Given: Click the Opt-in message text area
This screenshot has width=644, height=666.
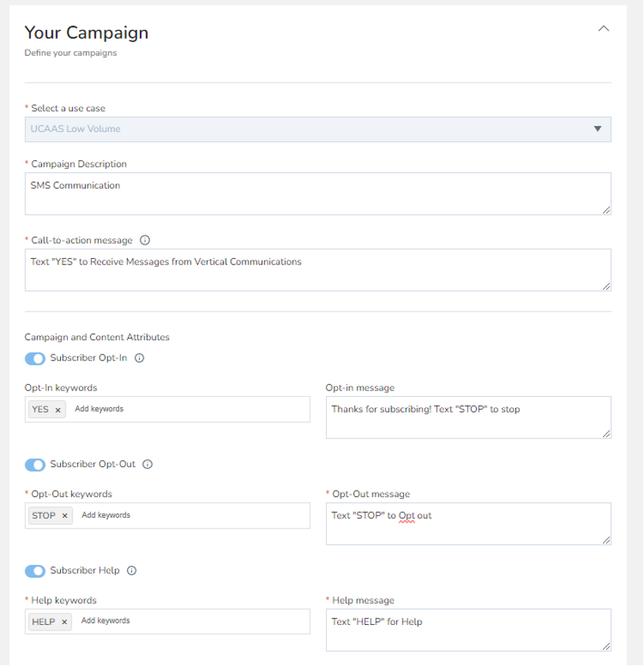Looking at the screenshot, I should (x=468, y=417).
